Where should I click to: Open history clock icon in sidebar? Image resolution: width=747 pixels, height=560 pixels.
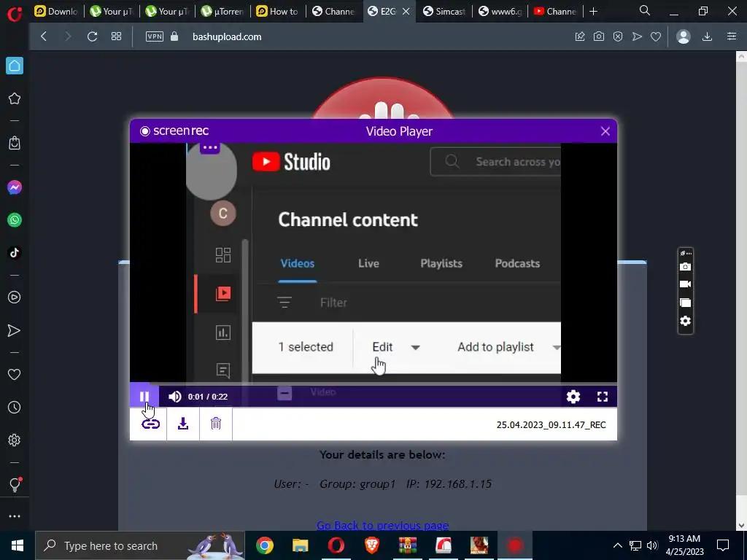point(15,407)
